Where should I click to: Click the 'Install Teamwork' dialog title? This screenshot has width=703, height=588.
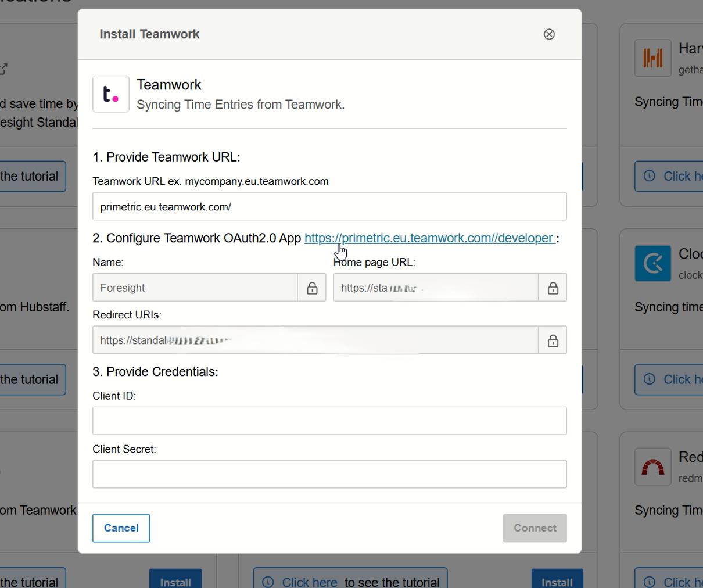149,34
